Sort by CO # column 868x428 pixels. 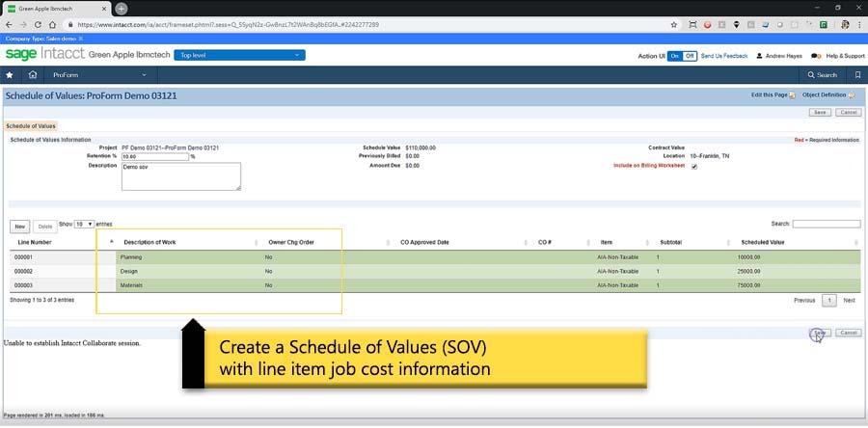pyautogui.click(x=545, y=242)
